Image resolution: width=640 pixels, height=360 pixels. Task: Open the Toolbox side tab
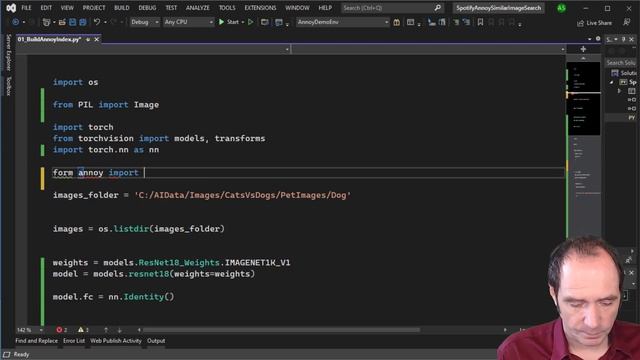click(x=8, y=86)
